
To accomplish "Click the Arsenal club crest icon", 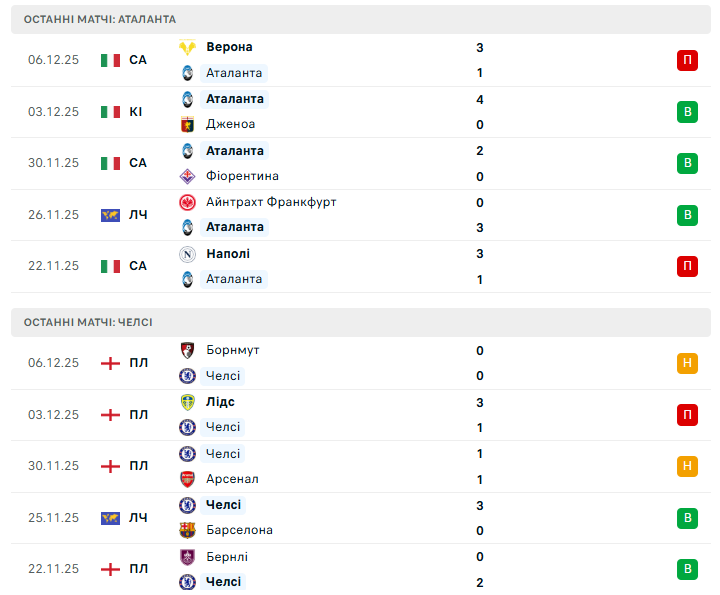I will coord(187,479).
